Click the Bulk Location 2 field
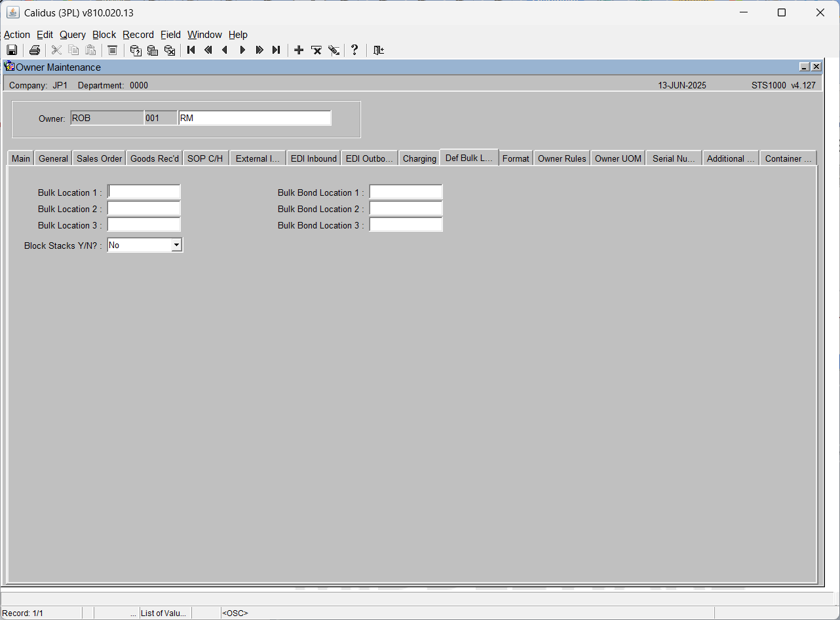Image resolution: width=840 pixels, height=620 pixels. (x=143, y=208)
